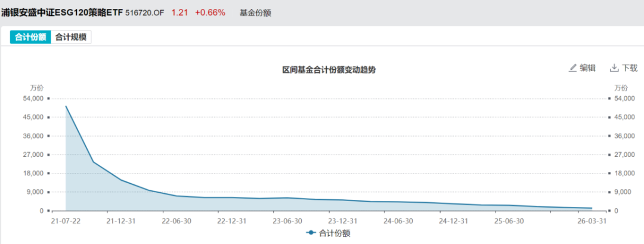This screenshot has width=644, height=244.
Task: Click the line's end point near 26-03-31
Action: click(x=592, y=208)
